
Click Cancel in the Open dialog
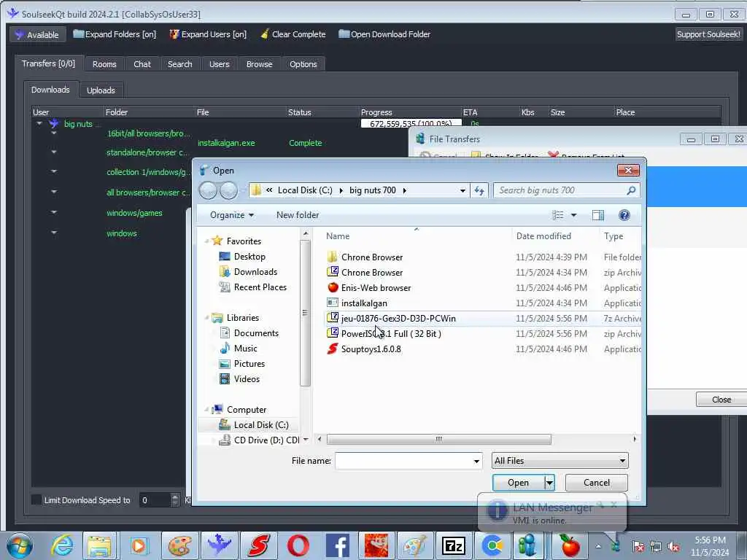597,483
